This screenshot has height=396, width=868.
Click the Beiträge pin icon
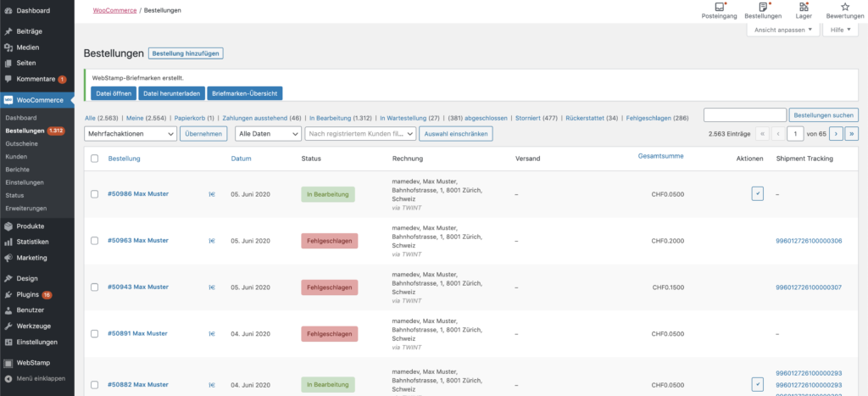8,31
